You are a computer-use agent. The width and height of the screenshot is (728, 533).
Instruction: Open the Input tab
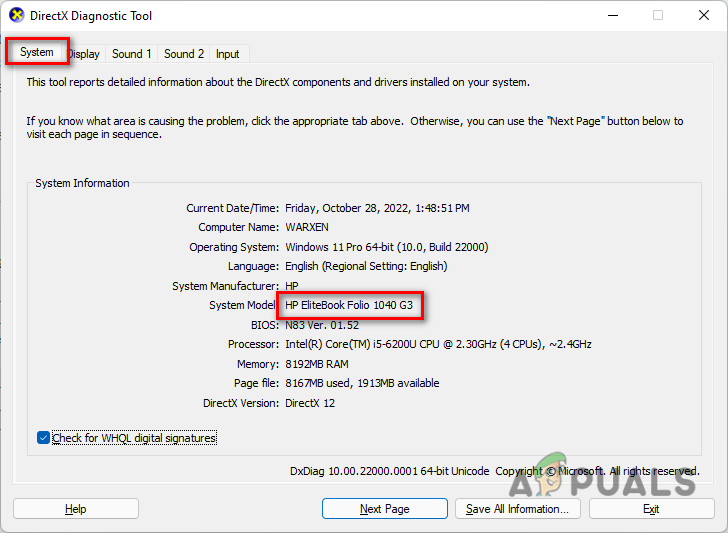[228, 54]
